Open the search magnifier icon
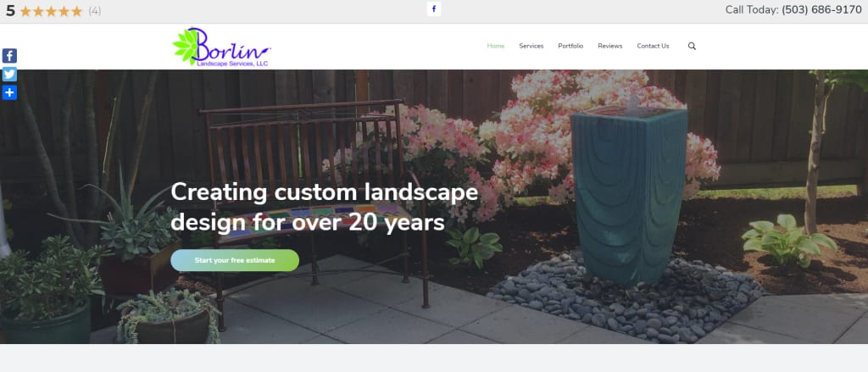 tap(692, 46)
